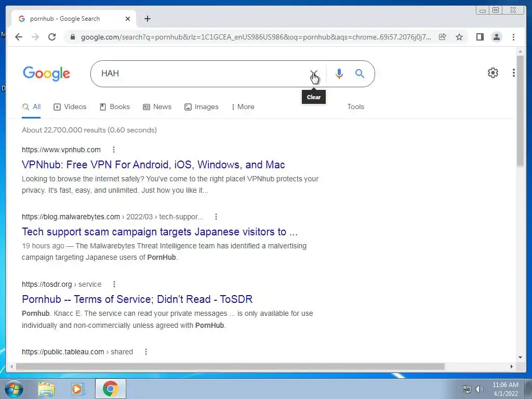Switch to News results

click(x=157, y=107)
